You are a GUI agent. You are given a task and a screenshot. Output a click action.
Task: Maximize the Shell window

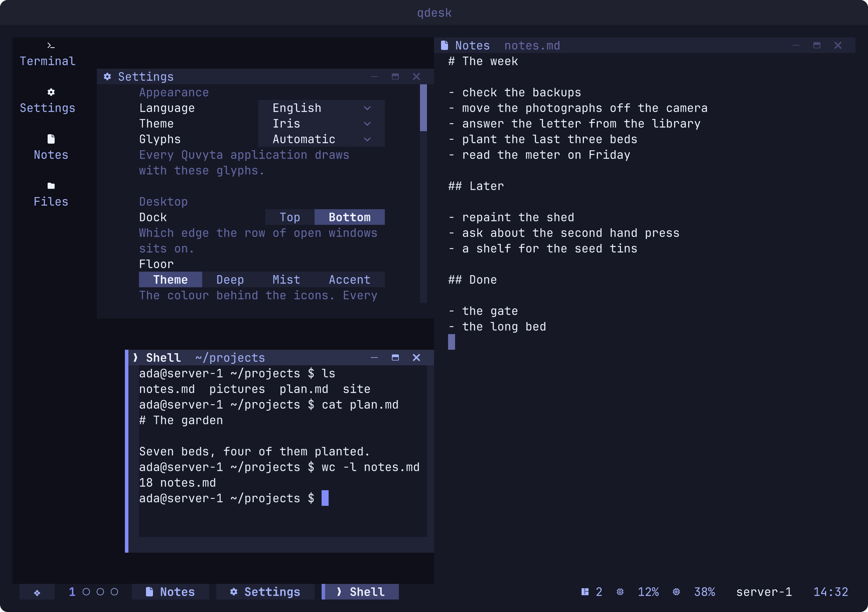coord(395,358)
